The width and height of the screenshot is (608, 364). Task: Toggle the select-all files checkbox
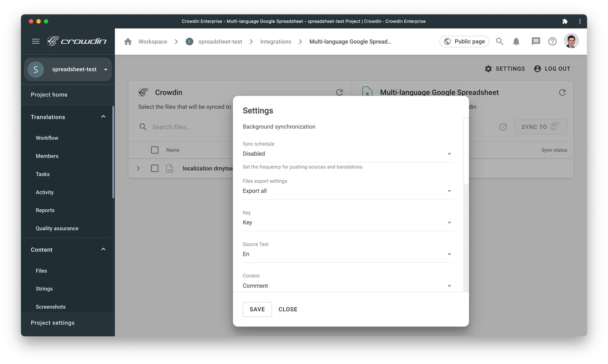(x=155, y=150)
